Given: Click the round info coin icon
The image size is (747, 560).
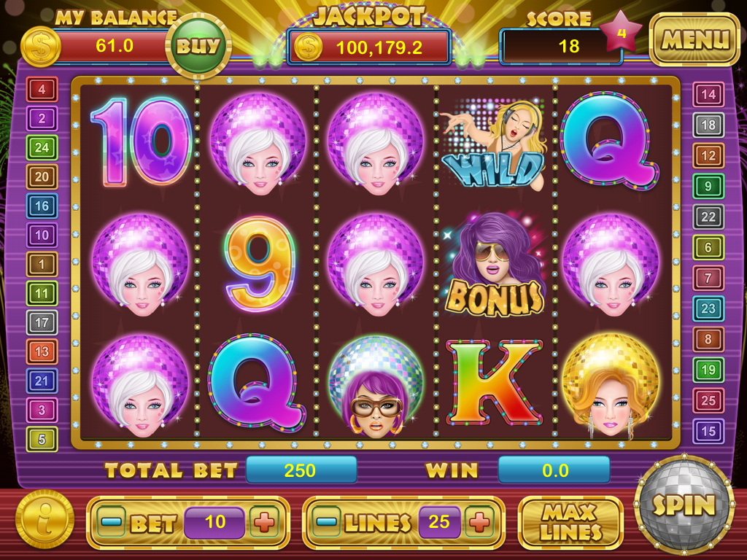Looking at the screenshot, I should (x=44, y=519).
